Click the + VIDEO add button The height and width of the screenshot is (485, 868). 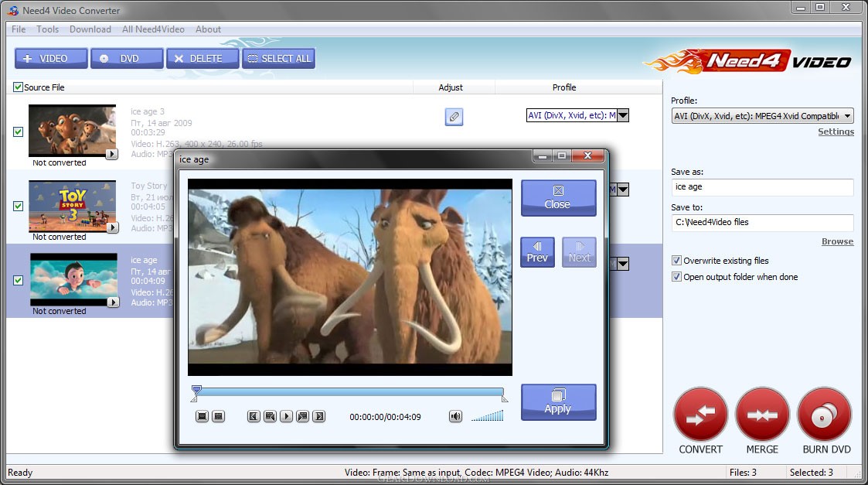point(51,58)
